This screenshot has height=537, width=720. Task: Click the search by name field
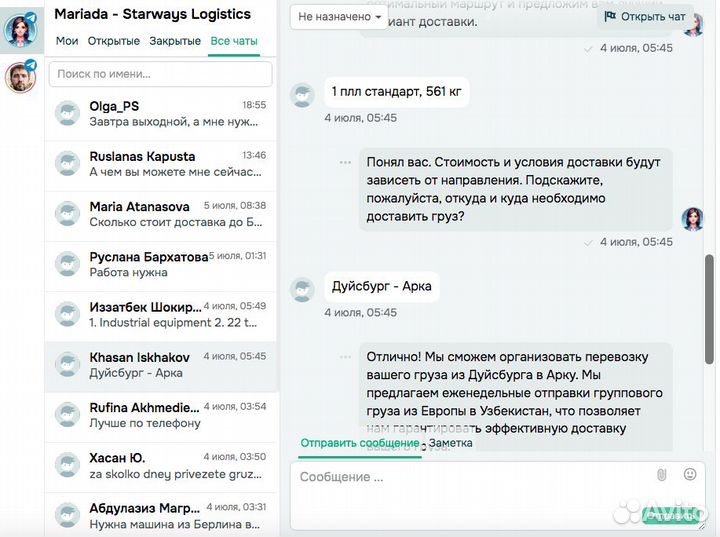click(161, 74)
